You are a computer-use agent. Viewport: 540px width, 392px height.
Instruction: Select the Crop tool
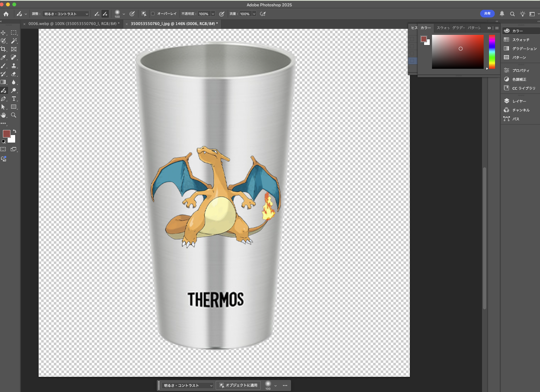click(x=3, y=49)
